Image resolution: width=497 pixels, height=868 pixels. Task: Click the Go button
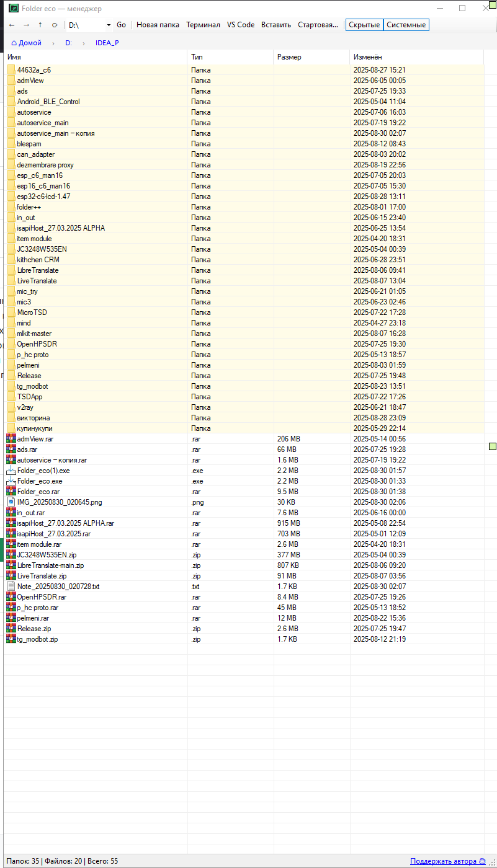coord(121,25)
